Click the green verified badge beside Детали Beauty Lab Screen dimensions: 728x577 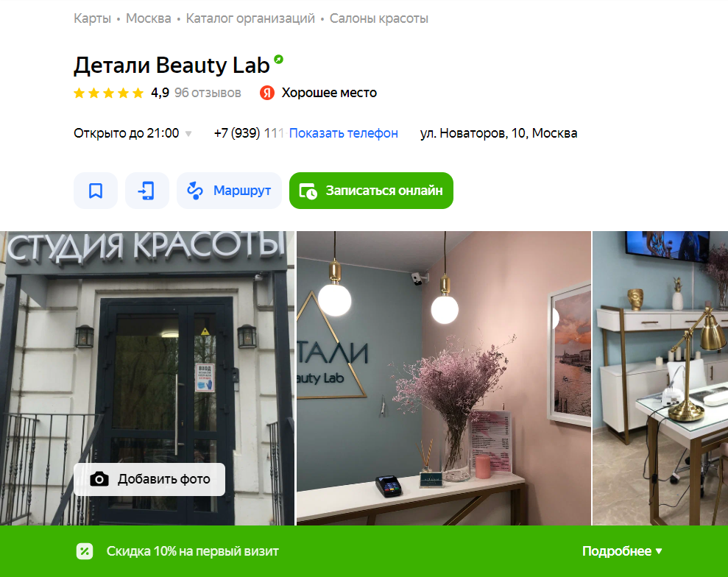click(278, 60)
